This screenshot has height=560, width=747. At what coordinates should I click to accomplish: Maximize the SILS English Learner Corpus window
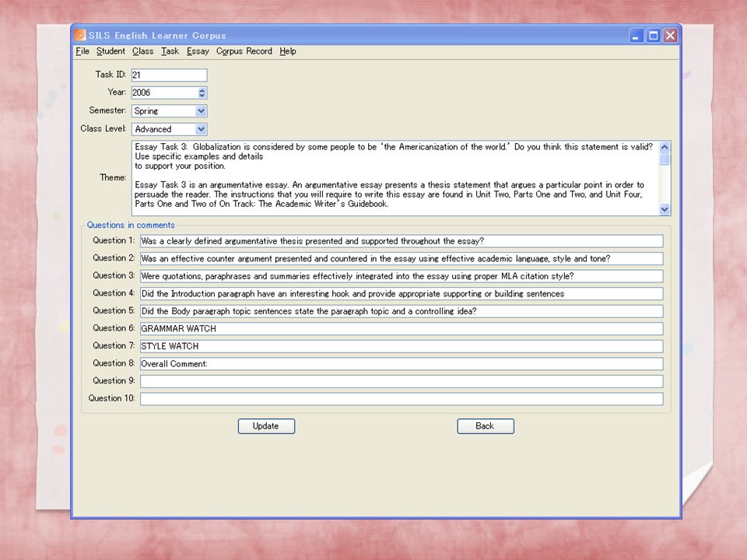[x=653, y=36]
